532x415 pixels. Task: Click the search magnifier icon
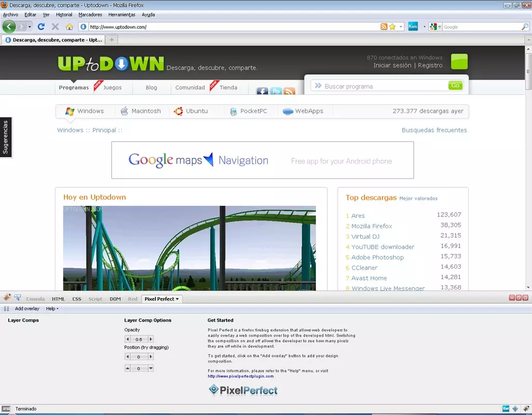[525, 27]
